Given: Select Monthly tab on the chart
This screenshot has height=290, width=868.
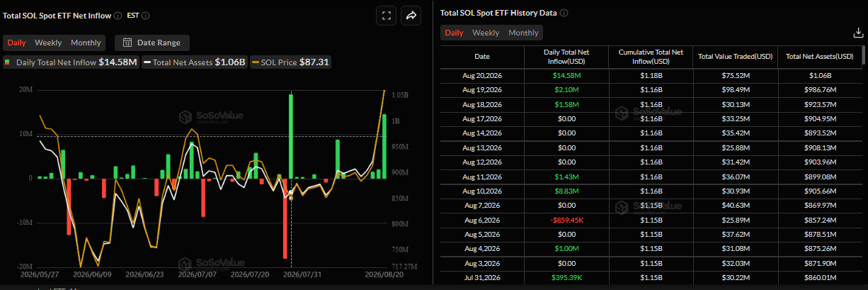Looking at the screenshot, I should 86,43.
